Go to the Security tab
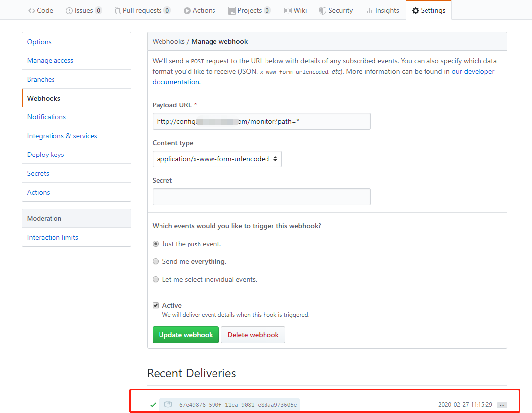Viewport: 532px width, 413px height. point(336,10)
